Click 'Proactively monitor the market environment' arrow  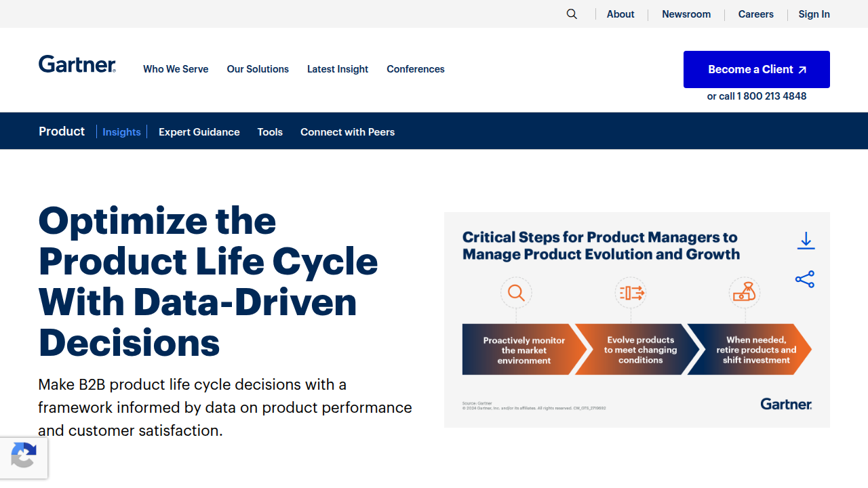click(524, 350)
